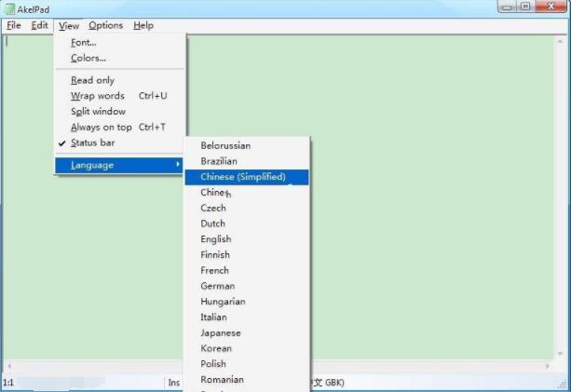The height and width of the screenshot is (392, 571).
Task: Click the horizontal scrollbar left arrow
Action: tap(9, 366)
